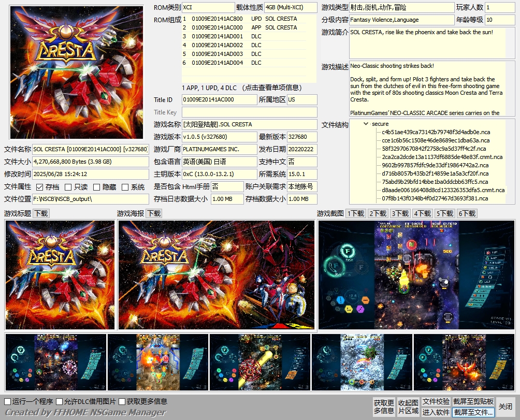
Task: Click the 文件校验 button
Action: [436, 401]
